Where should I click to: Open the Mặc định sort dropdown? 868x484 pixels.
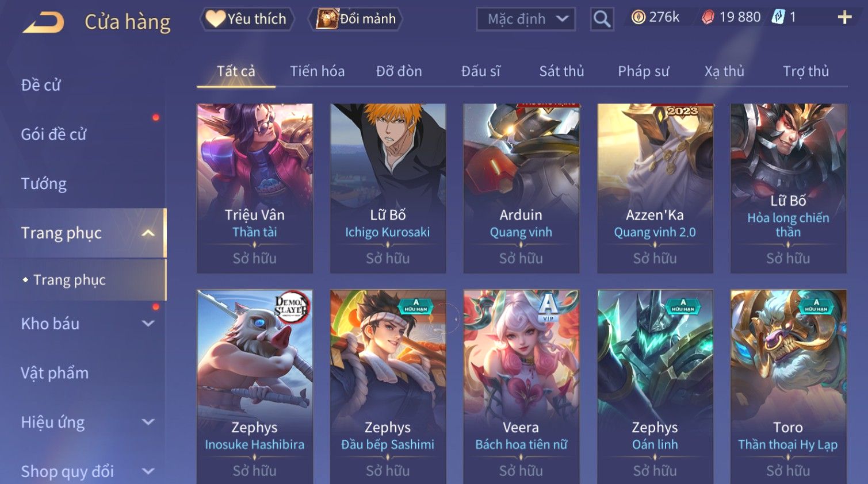[x=526, y=20]
